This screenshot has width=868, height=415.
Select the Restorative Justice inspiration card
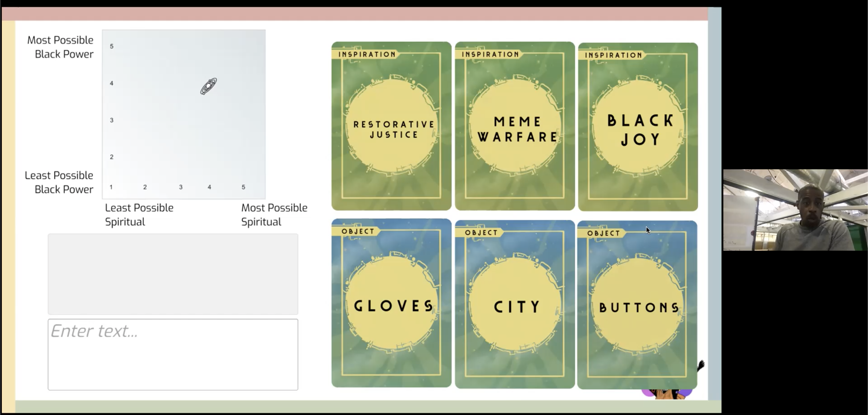pos(391,126)
